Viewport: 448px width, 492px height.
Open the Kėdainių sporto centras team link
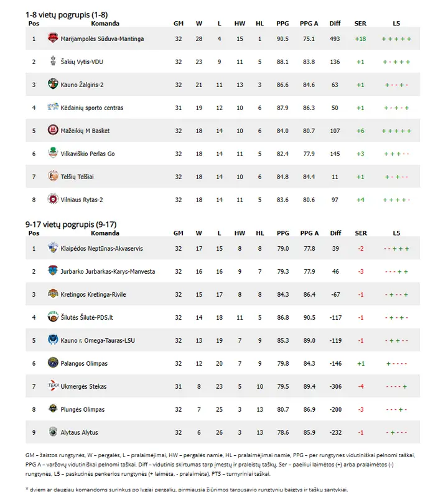coord(91,108)
